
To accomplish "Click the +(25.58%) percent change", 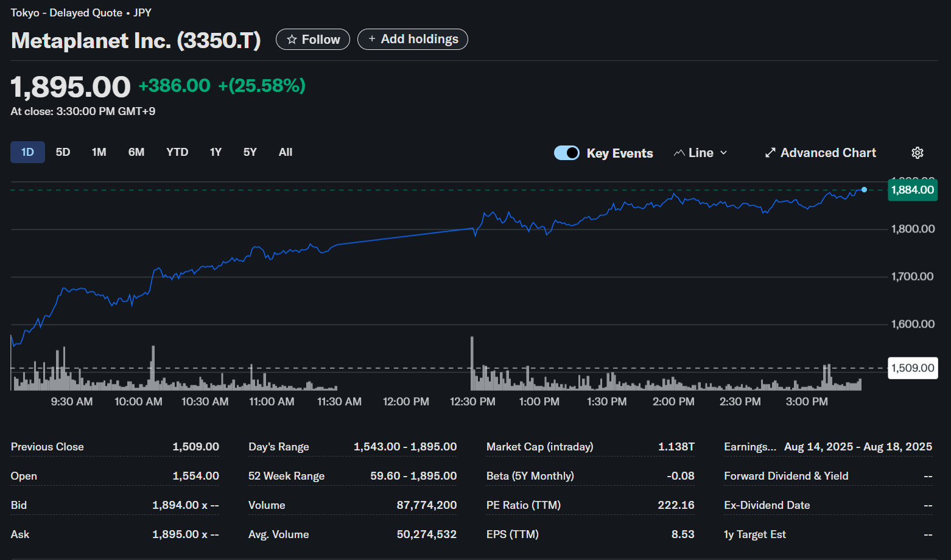I will click(262, 86).
